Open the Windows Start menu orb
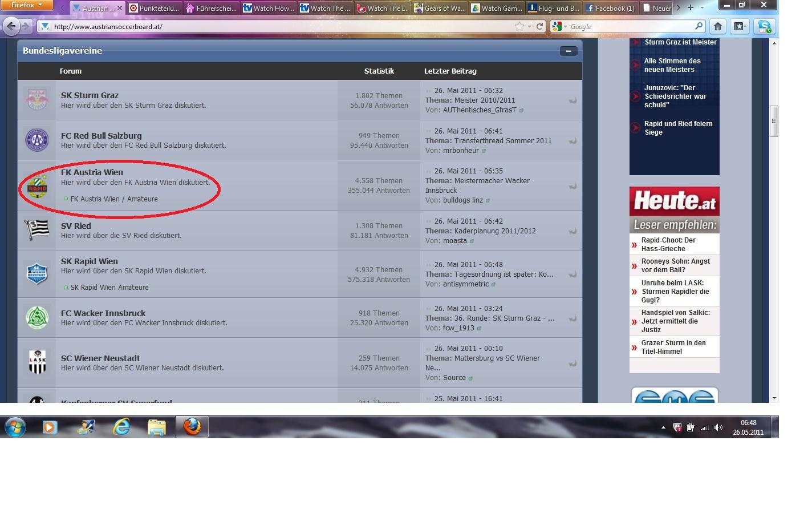The width and height of the screenshot is (812, 517). tap(15, 427)
